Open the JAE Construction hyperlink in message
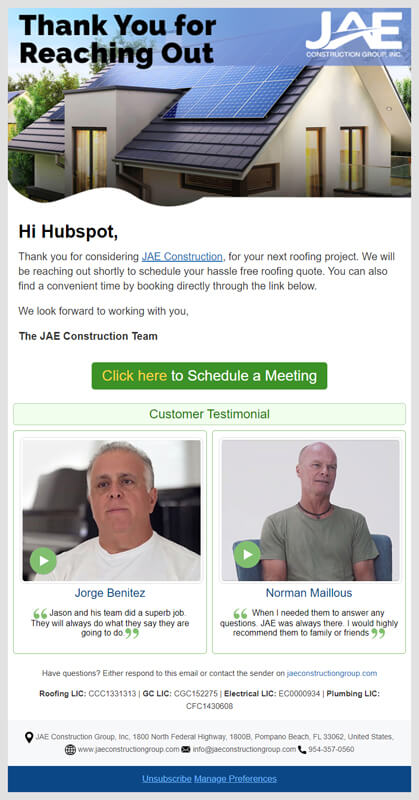The height and width of the screenshot is (800, 419). [182, 257]
